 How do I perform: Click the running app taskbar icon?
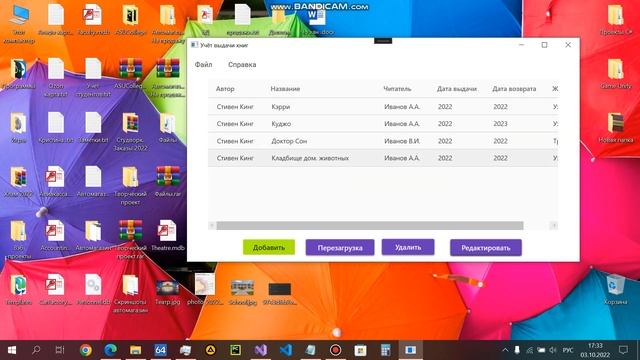tap(411, 350)
